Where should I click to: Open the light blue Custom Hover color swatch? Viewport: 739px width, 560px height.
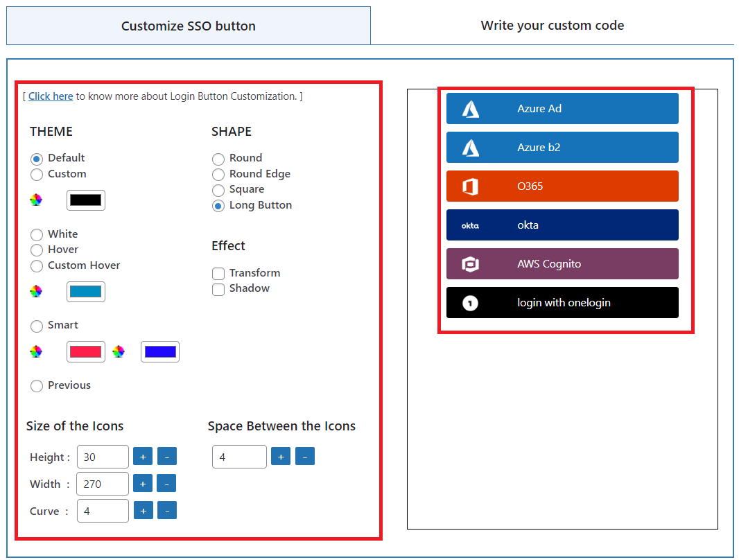86,292
